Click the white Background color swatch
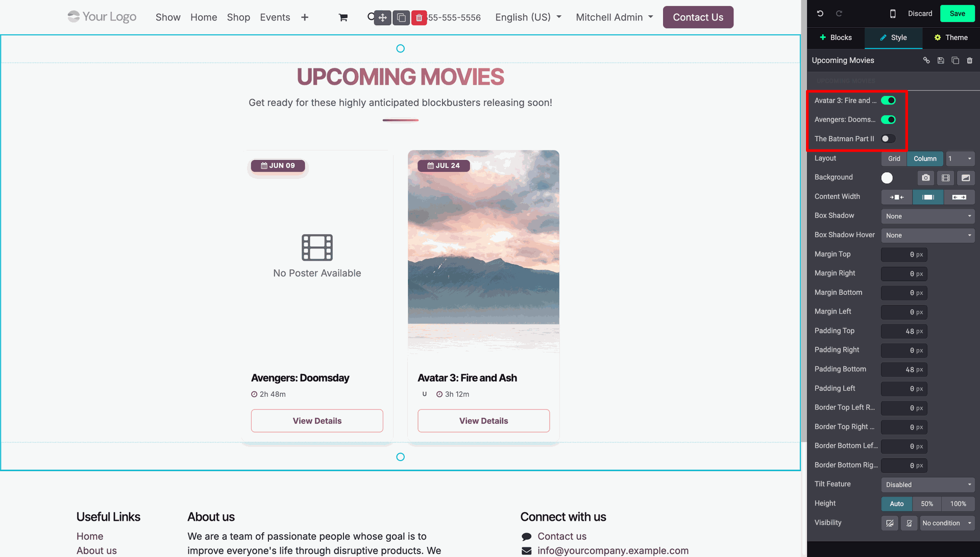Image resolution: width=980 pixels, height=557 pixels. coord(887,178)
